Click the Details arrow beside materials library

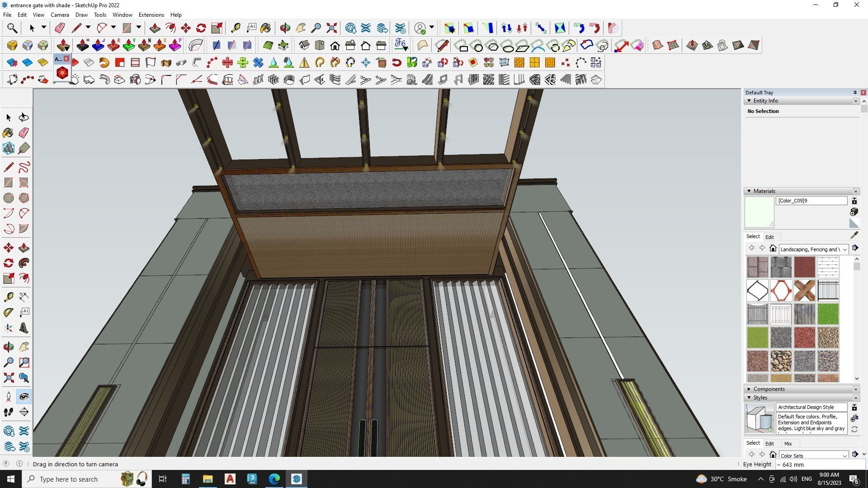(x=855, y=249)
